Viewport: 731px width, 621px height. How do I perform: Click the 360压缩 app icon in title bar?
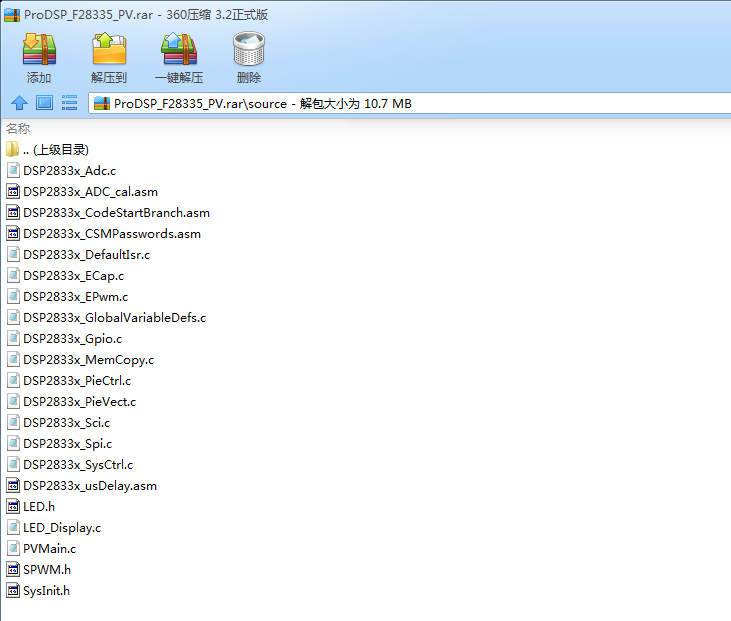click(12, 15)
